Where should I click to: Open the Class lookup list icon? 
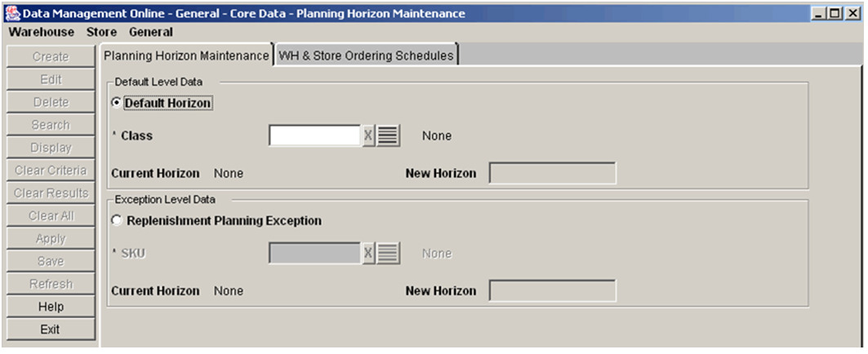click(x=389, y=135)
